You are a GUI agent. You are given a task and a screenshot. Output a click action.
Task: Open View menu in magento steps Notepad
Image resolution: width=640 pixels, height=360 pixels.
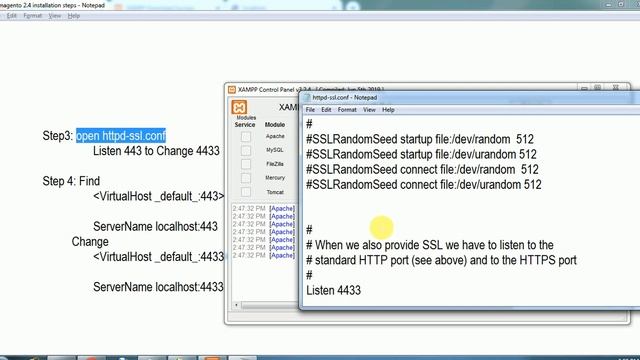click(55, 16)
